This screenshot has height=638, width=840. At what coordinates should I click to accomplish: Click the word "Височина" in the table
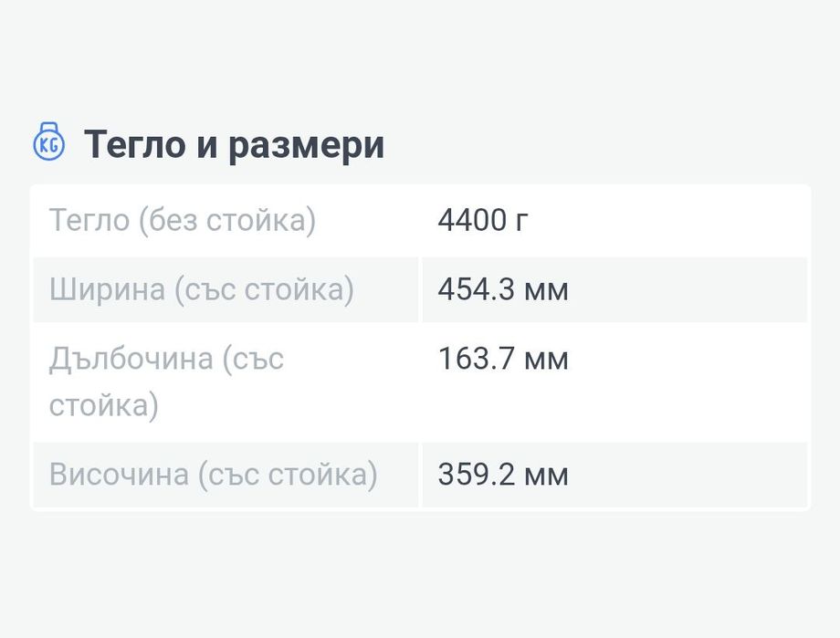[119, 475]
